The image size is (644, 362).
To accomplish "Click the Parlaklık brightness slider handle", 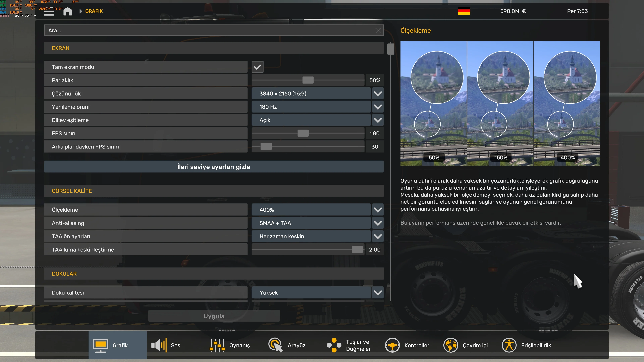I will 308,80.
